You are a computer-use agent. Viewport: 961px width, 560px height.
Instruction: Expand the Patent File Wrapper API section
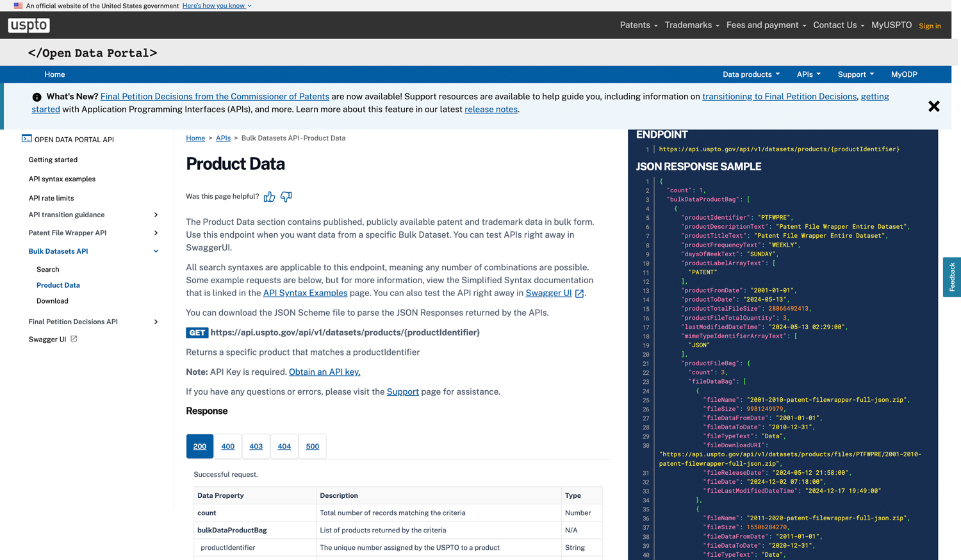click(156, 233)
